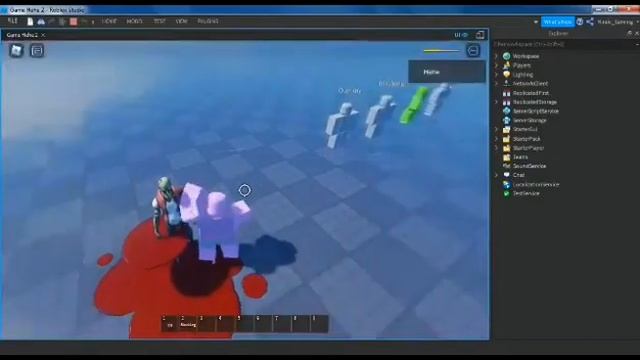Expand the Lighting tree node

point(496,74)
